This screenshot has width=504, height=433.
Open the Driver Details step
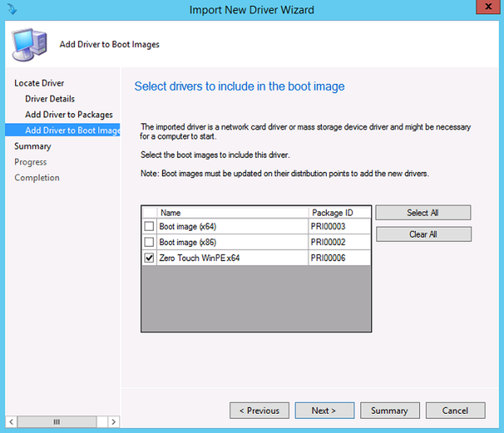[50, 99]
